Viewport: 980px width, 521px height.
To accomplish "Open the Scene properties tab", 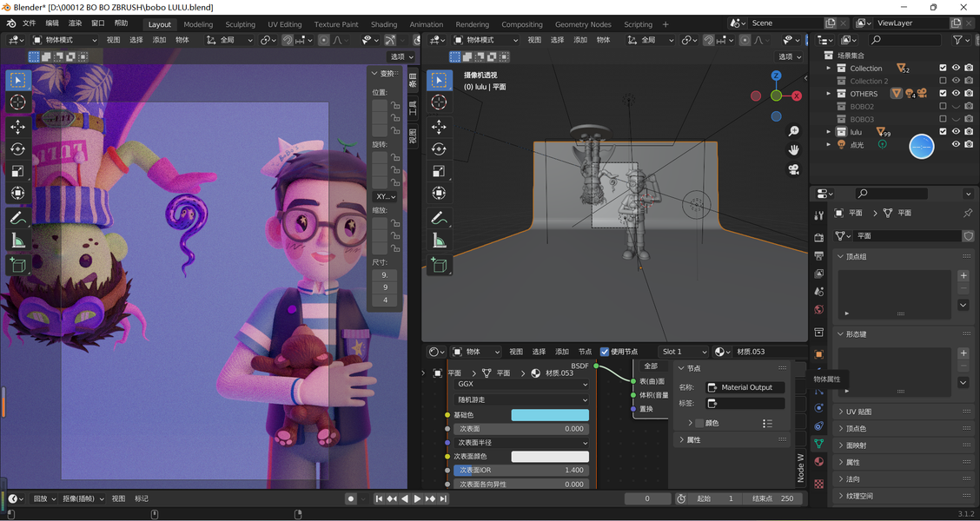I will pyautogui.click(x=818, y=292).
